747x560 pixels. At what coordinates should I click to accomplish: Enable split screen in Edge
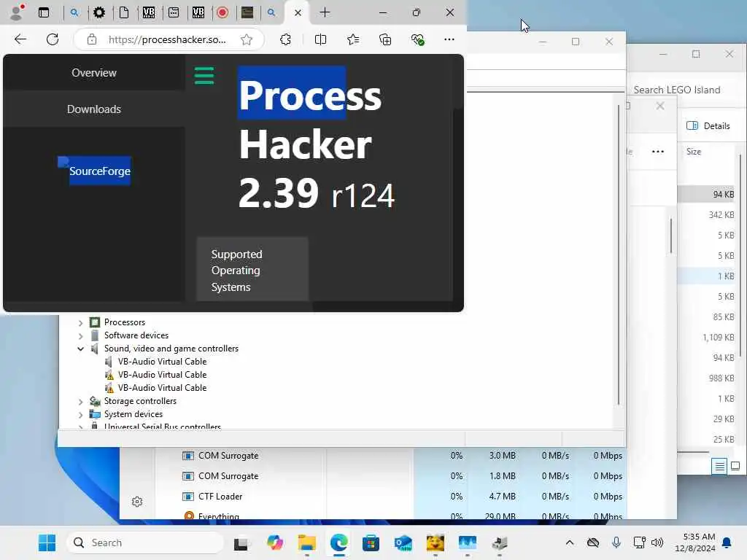coord(321,39)
